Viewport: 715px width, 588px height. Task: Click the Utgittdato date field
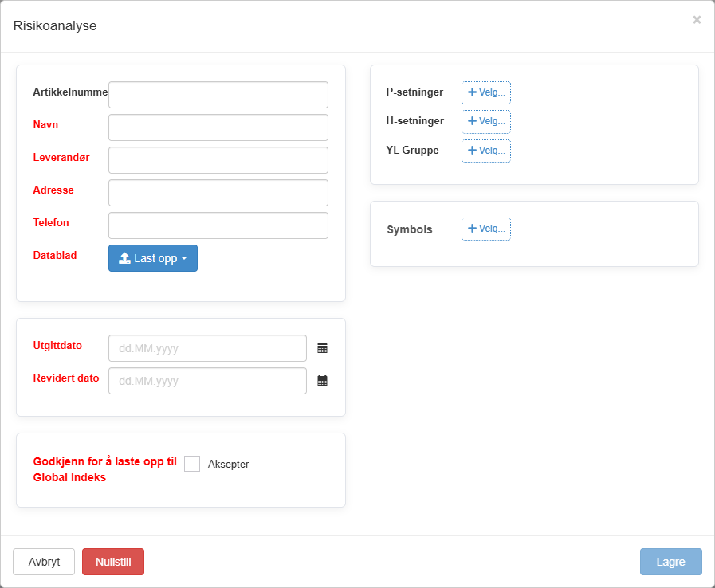click(207, 348)
